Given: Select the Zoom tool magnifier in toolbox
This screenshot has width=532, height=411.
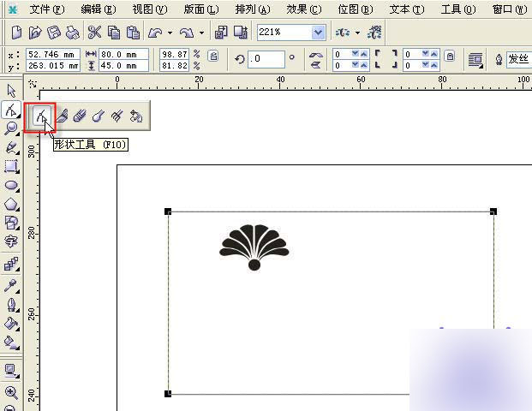Looking at the screenshot, I should tap(11, 128).
